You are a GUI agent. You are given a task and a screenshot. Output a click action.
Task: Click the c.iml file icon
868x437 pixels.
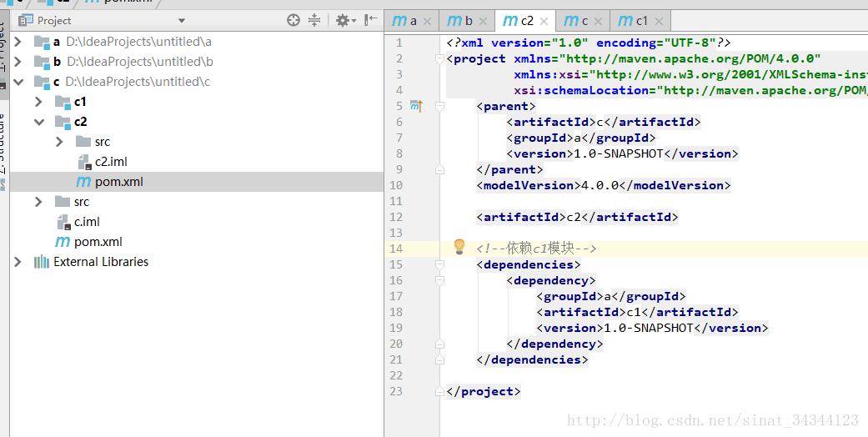coord(63,222)
